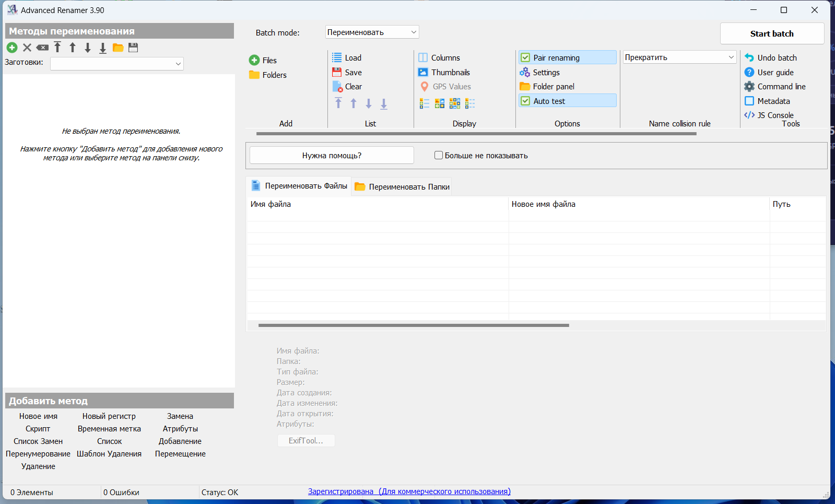
Task: Click the open preset folder icon
Action: pos(118,48)
